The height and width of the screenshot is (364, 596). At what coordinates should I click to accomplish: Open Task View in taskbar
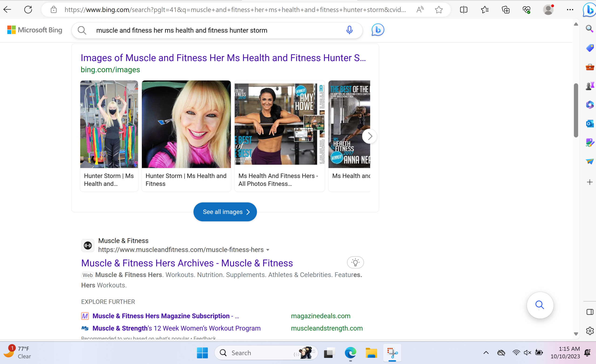pos(329,353)
